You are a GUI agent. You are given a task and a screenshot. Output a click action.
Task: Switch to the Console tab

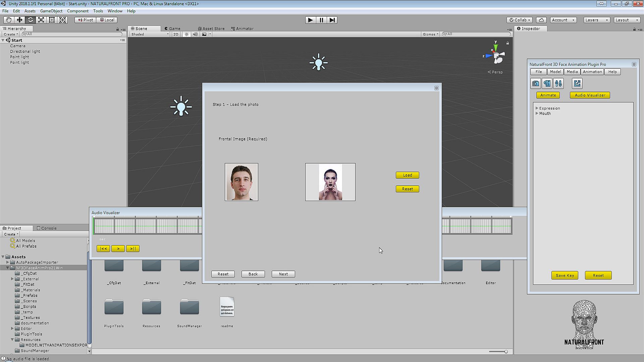pyautogui.click(x=47, y=228)
